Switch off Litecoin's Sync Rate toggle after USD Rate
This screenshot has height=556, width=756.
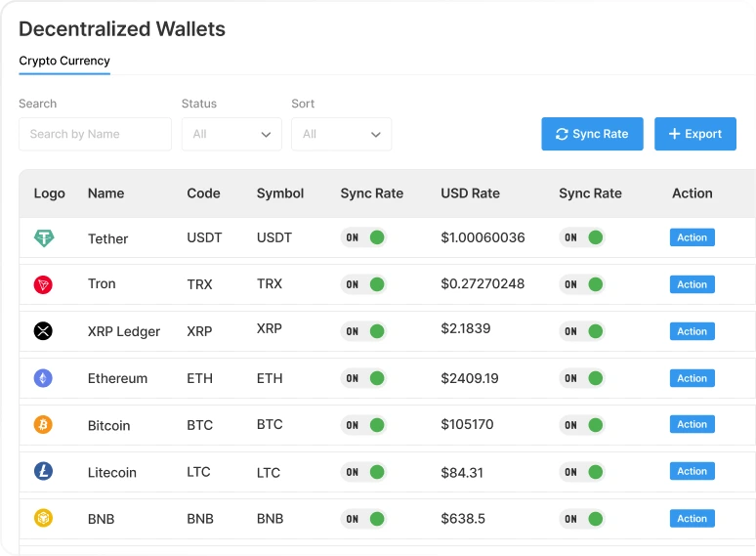point(582,472)
